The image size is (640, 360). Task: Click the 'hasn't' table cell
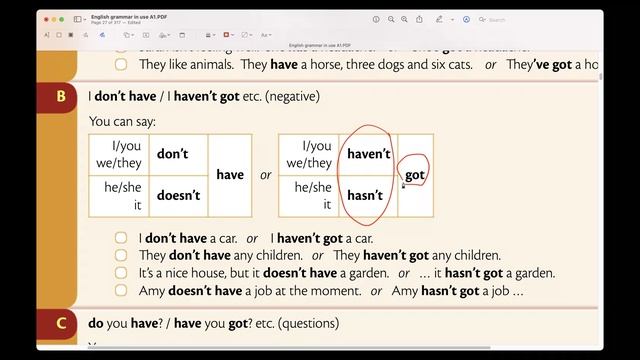[368, 196]
